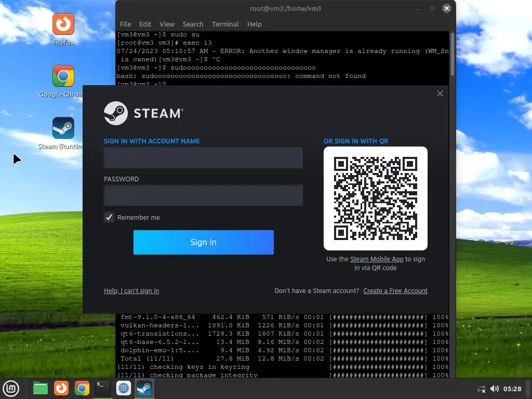532x399 pixels.
Task: Open the volume tray icon
Action: pyautogui.click(x=495, y=389)
